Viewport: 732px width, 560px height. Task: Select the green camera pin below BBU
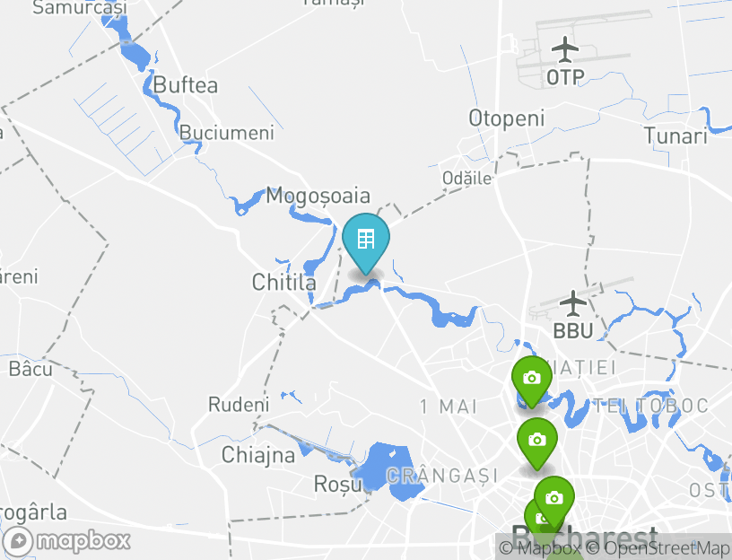(x=532, y=381)
